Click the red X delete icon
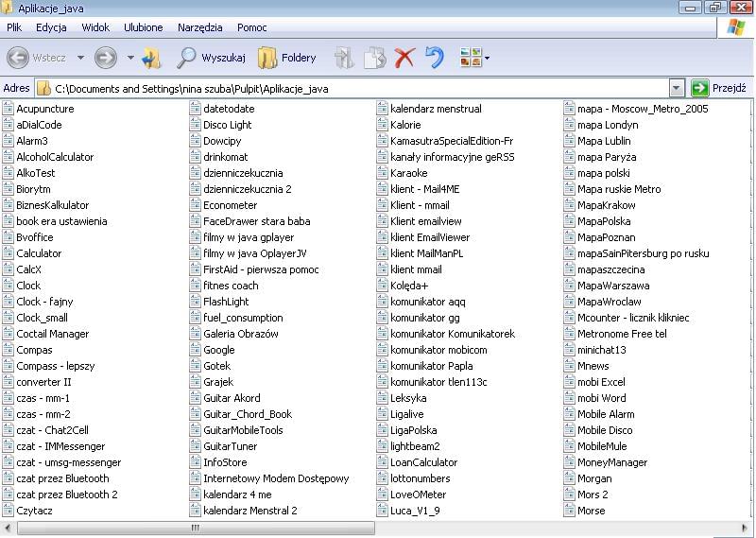Screen dimensions: 756x538 point(404,58)
